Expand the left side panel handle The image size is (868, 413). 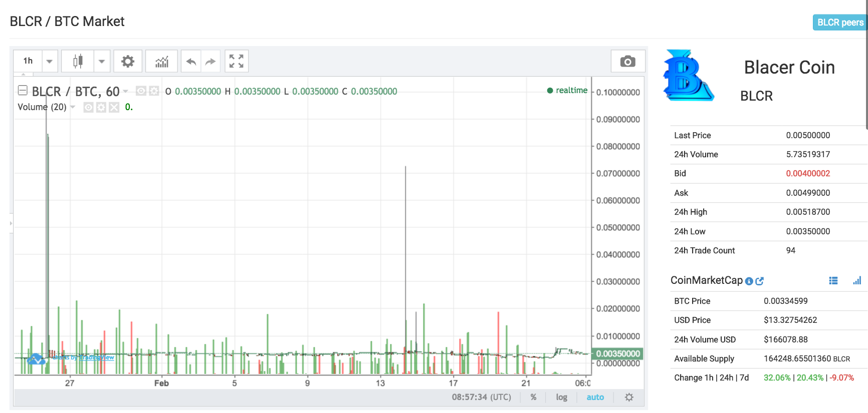pos(11,223)
